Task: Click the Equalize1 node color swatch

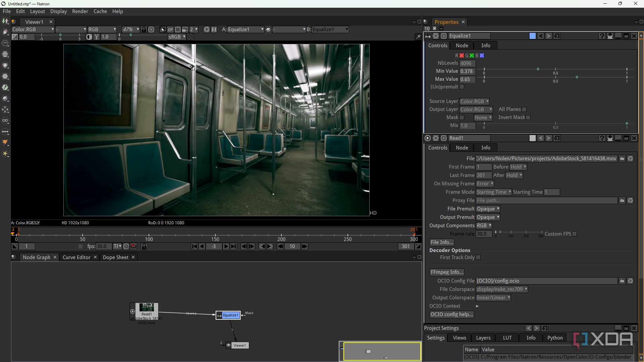Action: coord(533,36)
